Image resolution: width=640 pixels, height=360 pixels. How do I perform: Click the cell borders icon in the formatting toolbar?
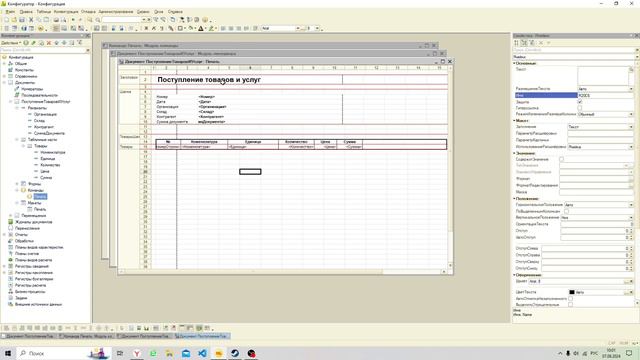[180, 29]
